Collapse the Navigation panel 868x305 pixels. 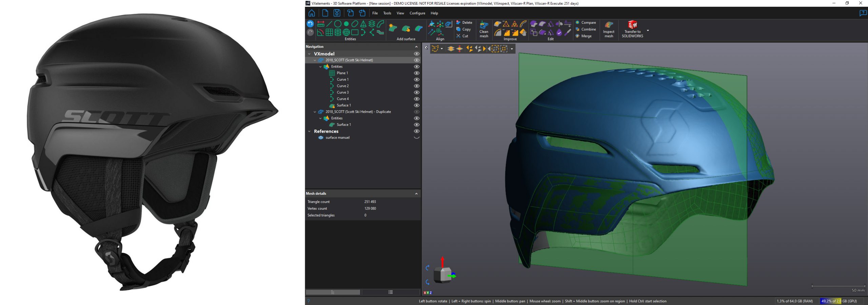click(416, 47)
